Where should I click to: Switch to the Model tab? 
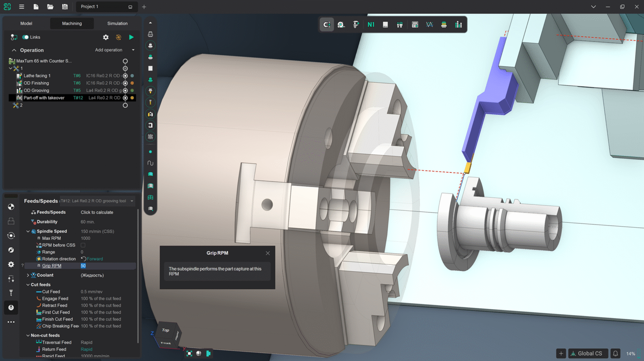[x=26, y=23]
